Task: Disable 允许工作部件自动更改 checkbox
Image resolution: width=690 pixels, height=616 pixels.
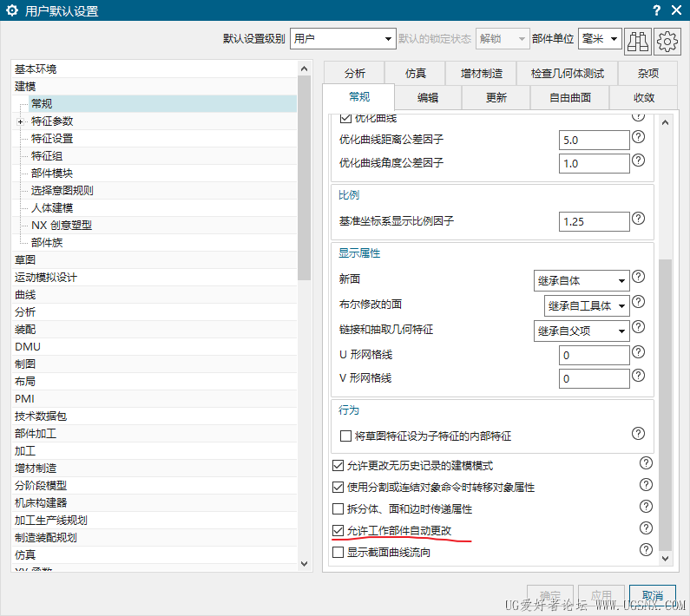Action: pos(338,530)
